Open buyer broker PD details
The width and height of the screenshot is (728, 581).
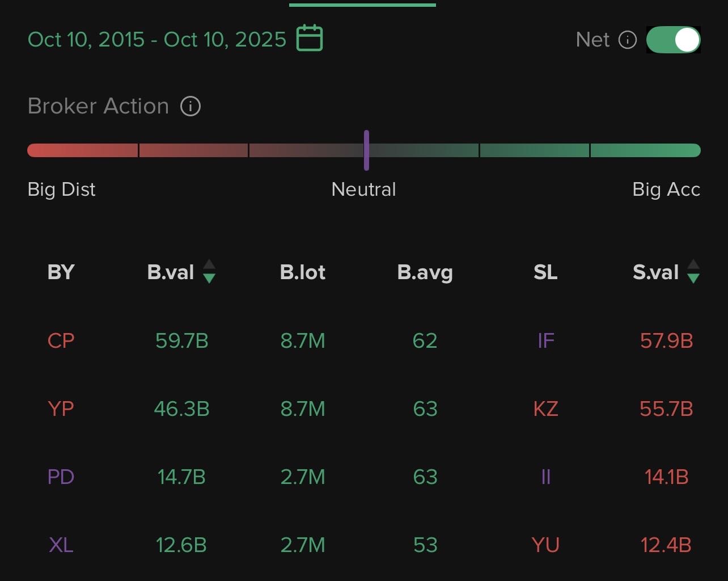click(61, 477)
